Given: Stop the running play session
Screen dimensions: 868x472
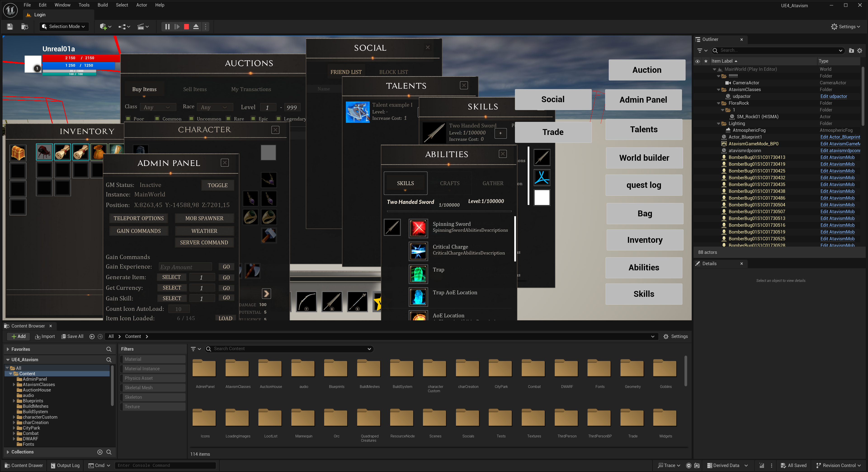Looking at the screenshot, I should tap(186, 27).
